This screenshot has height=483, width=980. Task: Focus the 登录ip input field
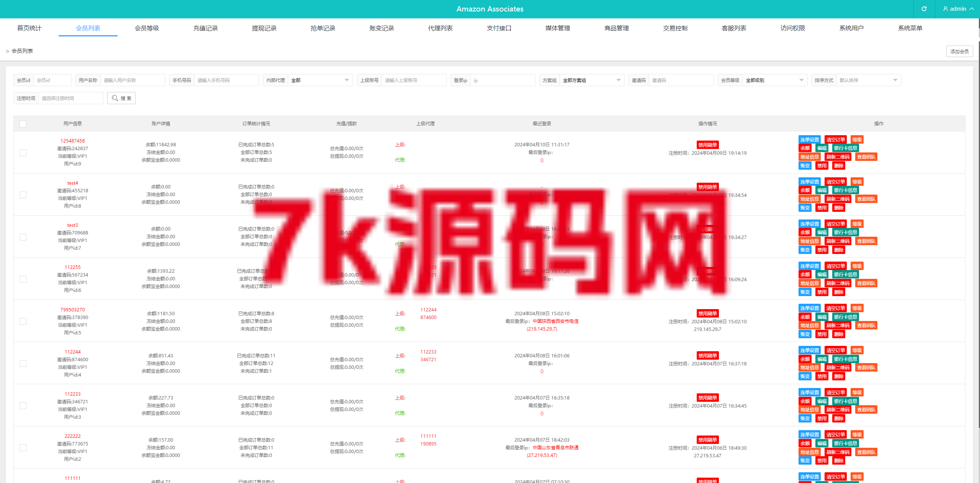point(503,80)
